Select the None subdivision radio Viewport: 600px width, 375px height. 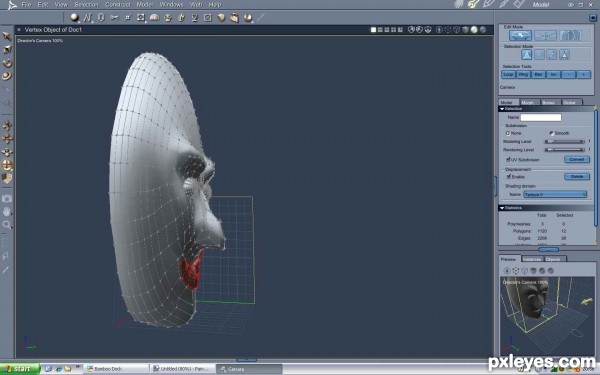click(508, 133)
